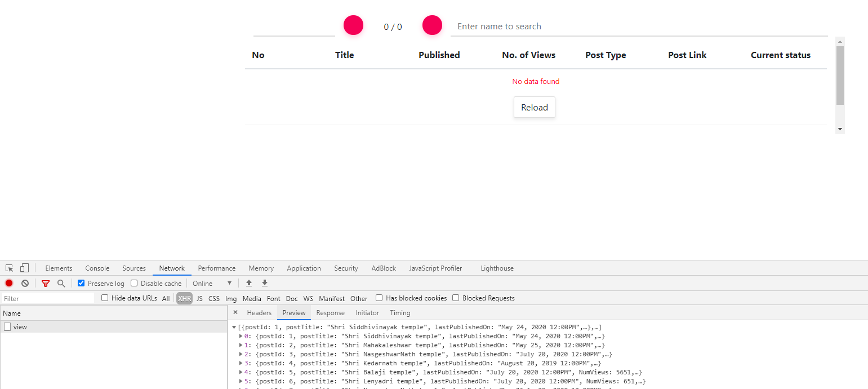
Task: Stop recording the network log
Action: click(x=8, y=283)
